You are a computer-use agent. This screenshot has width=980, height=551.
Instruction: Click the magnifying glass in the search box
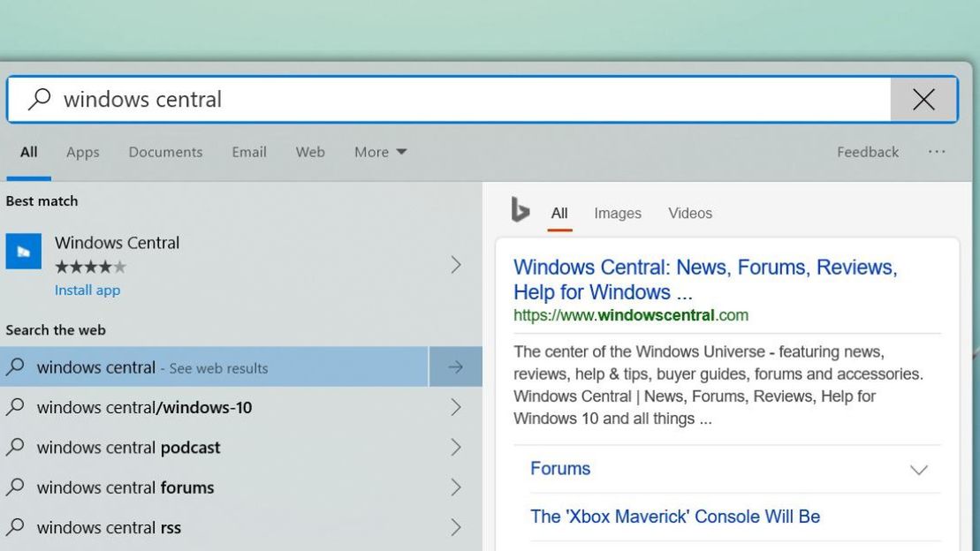click(x=38, y=100)
